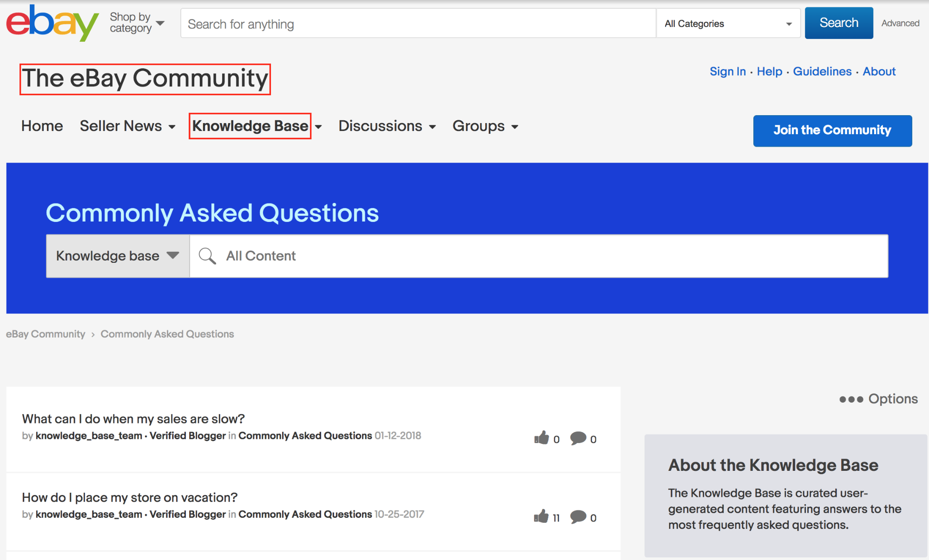Open the Advanced search link
The width and height of the screenshot is (929, 560).
click(900, 23)
